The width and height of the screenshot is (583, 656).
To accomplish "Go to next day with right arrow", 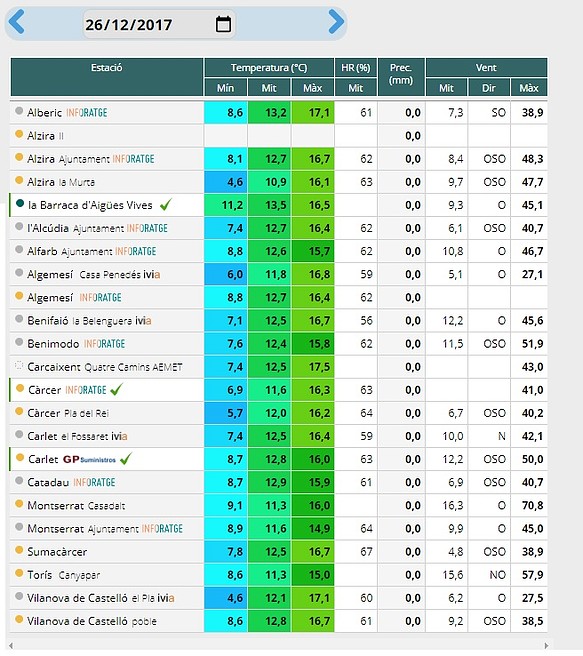I will (336, 22).
